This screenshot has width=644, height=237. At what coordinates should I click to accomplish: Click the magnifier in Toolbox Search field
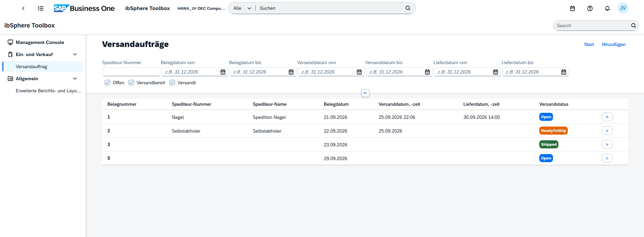click(634, 26)
